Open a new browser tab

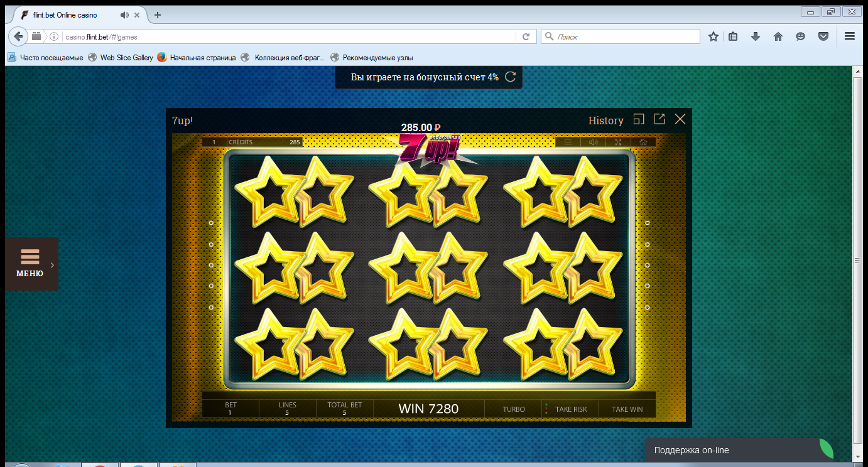[158, 15]
